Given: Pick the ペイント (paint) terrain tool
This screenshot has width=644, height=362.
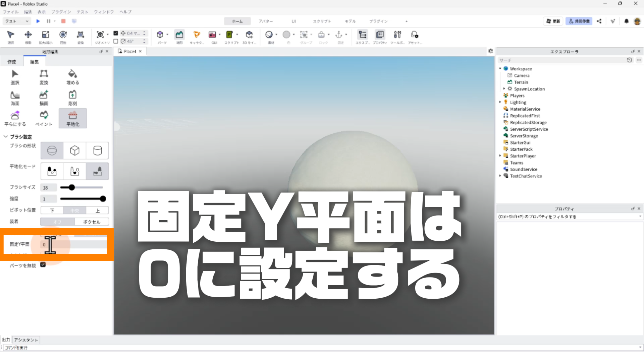Looking at the screenshot, I should (44, 118).
